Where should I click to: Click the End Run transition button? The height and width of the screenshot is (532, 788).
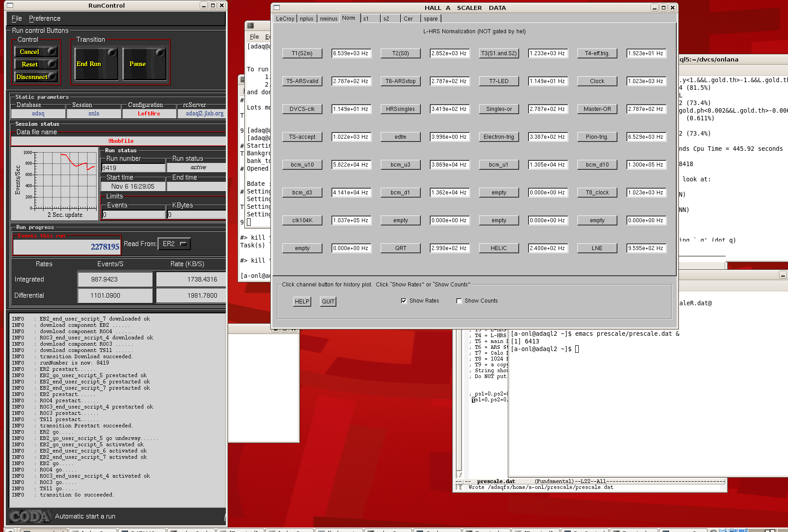tap(96, 64)
